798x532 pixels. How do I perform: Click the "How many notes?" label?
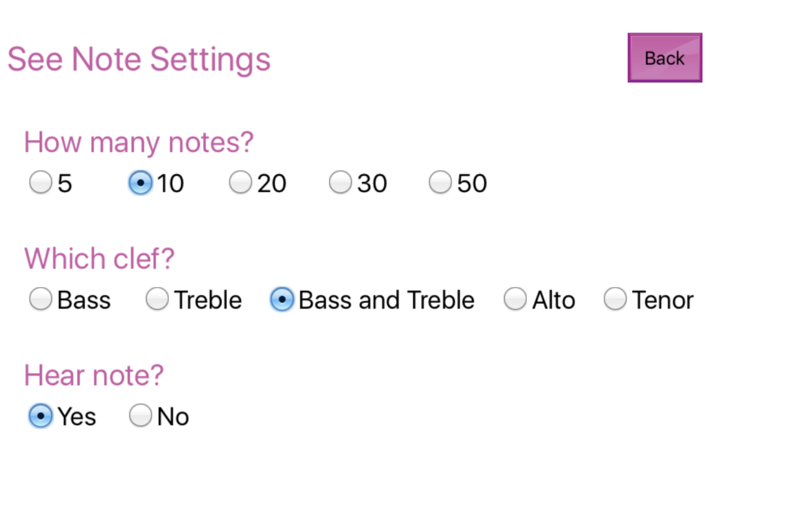point(138,142)
